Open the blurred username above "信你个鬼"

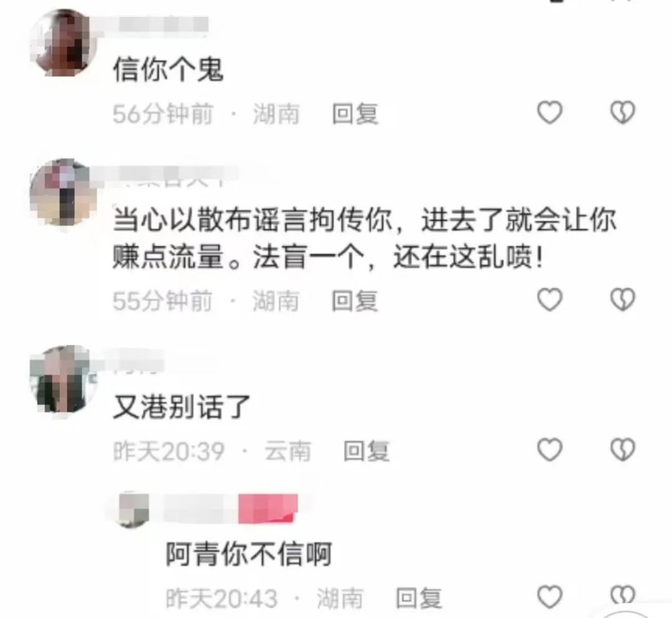point(164,24)
